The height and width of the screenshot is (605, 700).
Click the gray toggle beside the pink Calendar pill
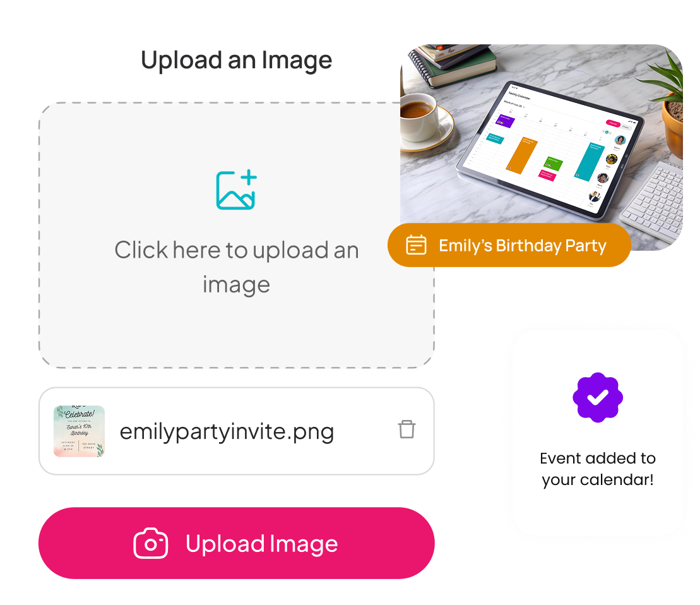[x=626, y=127]
